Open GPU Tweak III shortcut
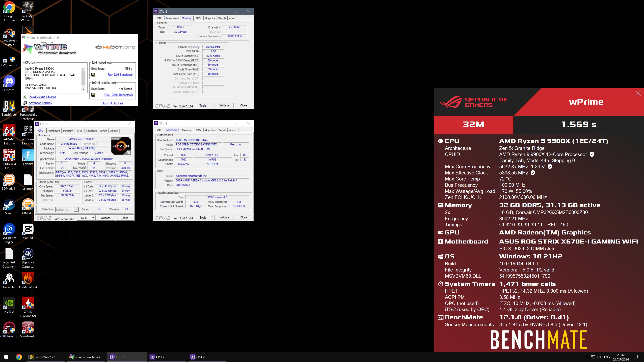Screen dimensions: 644x362 click(x=9, y=330)
